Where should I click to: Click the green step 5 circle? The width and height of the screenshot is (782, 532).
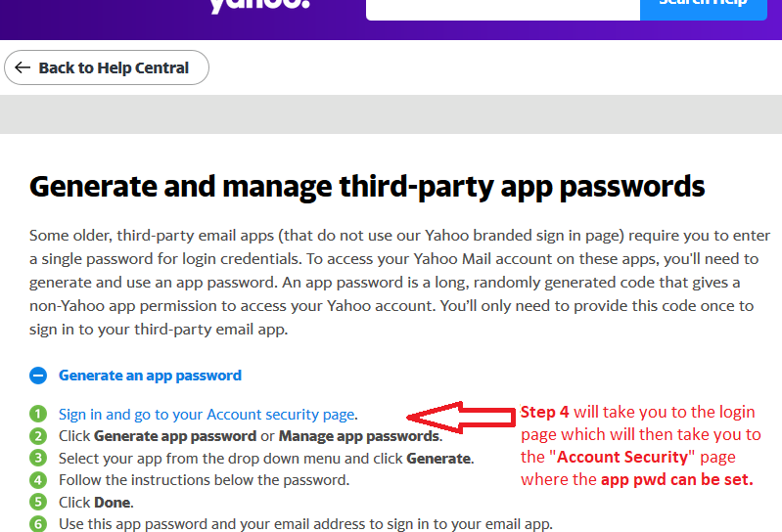click(38, 502)
